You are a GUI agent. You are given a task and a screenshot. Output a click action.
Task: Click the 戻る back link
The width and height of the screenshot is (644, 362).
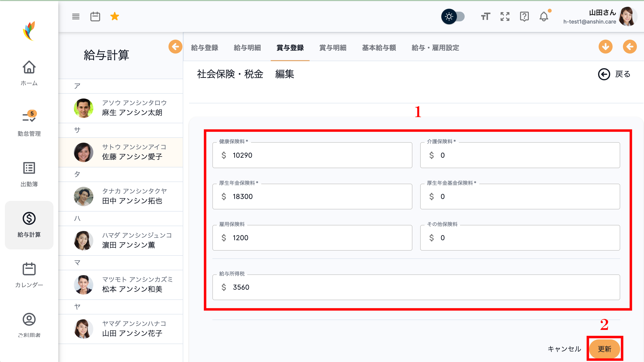click(x=614, y=74)
